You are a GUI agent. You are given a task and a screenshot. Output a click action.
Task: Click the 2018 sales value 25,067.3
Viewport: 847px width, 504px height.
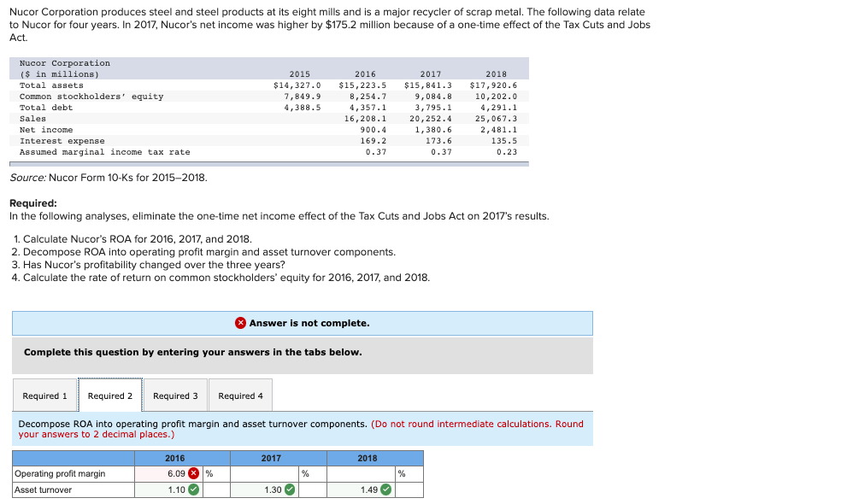[497, 119]
